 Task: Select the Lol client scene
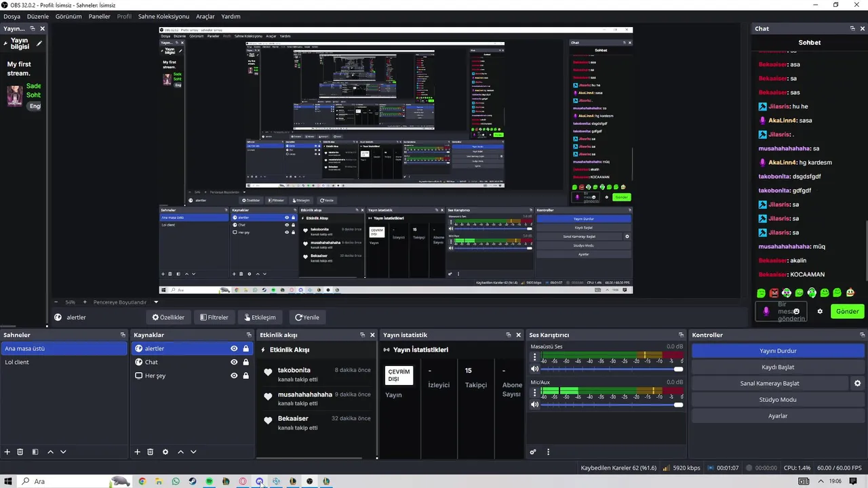[x=64, y=362]
